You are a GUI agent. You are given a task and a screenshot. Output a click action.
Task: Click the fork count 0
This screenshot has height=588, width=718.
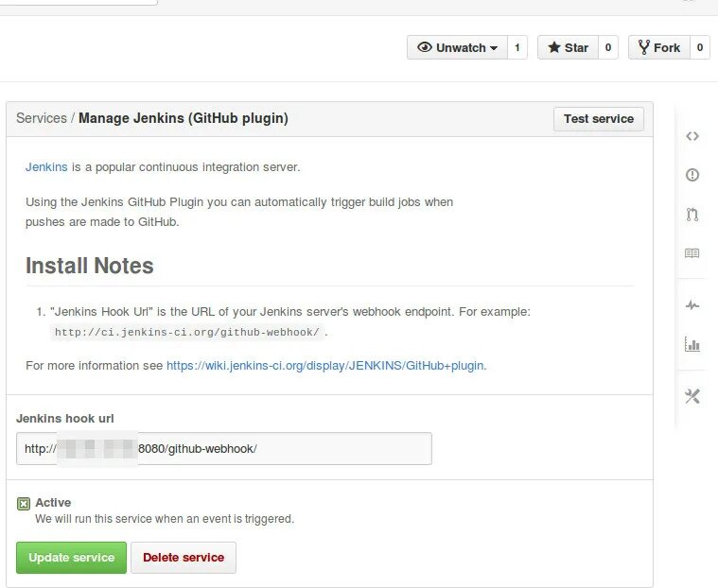(x=700, y=47)
